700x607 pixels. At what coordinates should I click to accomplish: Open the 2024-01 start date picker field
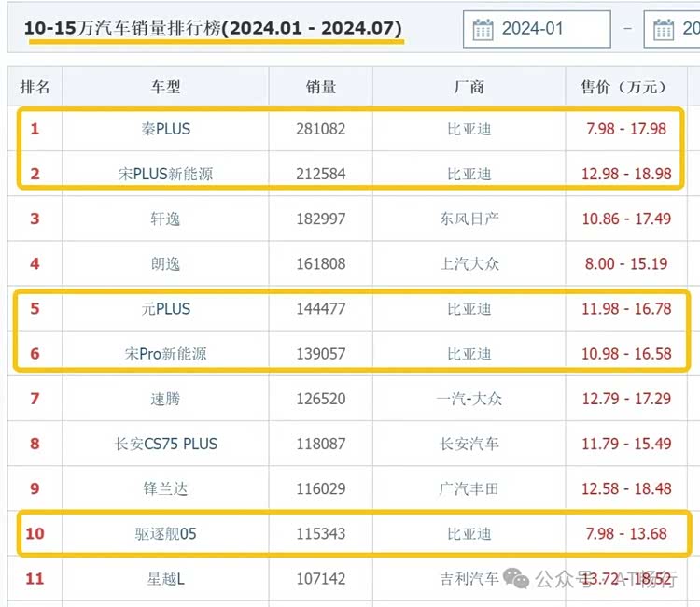[537, 29]
